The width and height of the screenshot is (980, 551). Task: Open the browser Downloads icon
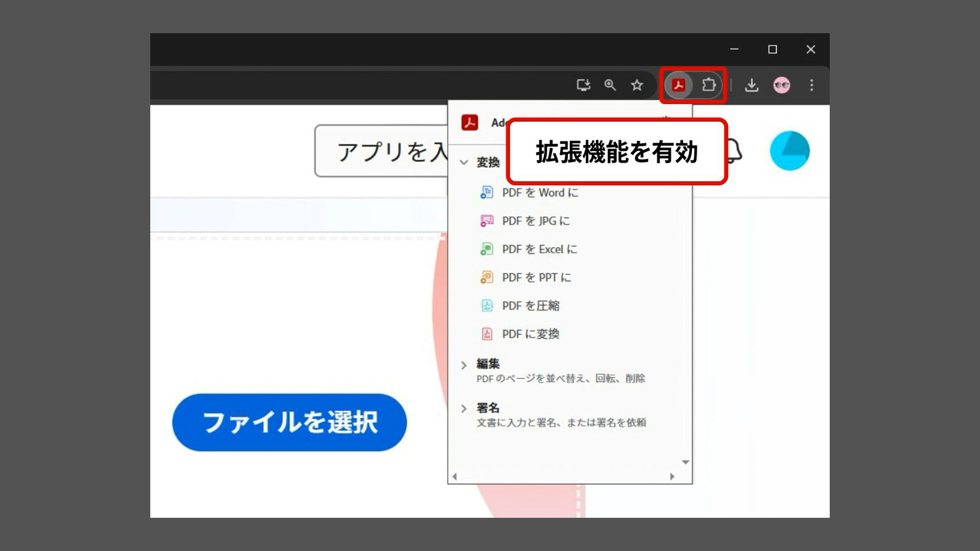coord(751,85)
